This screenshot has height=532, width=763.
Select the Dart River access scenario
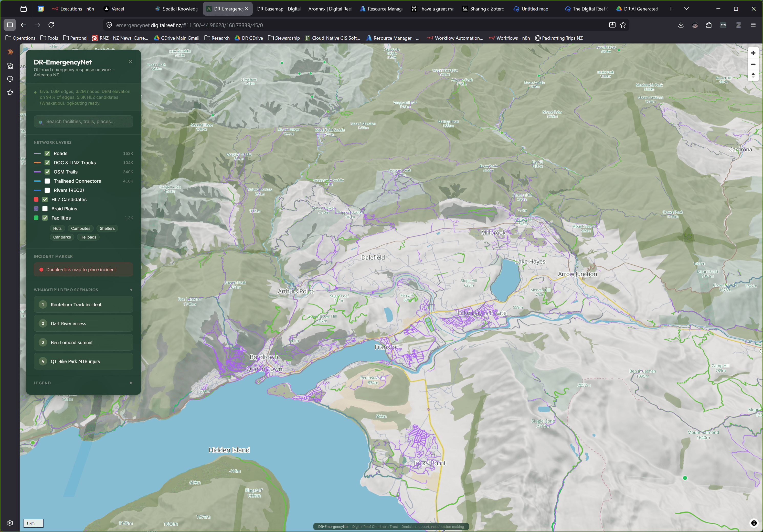[x=83, y=323]
